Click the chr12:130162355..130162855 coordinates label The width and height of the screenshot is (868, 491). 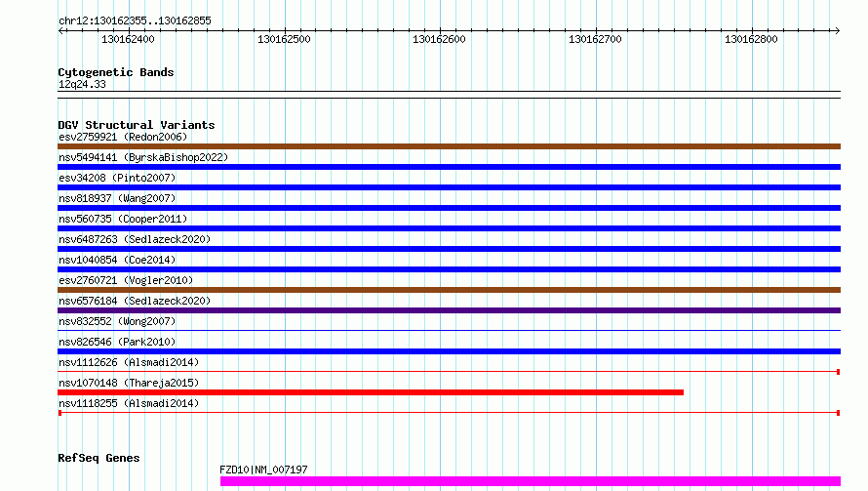pyautogui.click(x=135, y=21)
